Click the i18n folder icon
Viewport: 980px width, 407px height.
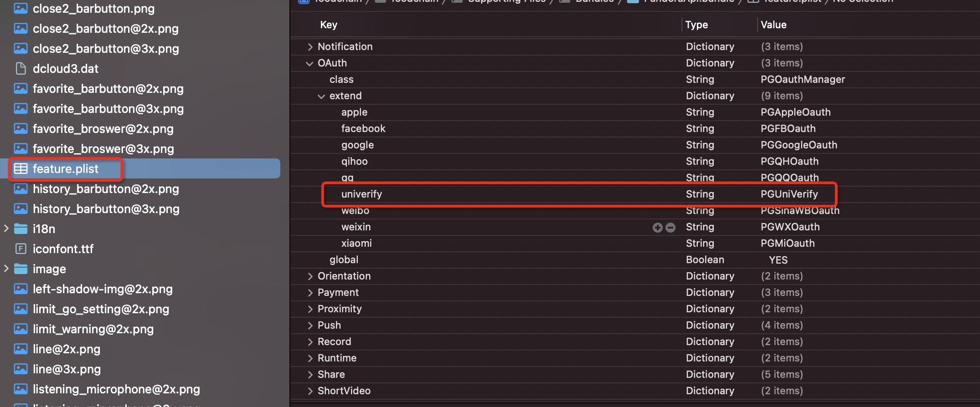(21, 229)
